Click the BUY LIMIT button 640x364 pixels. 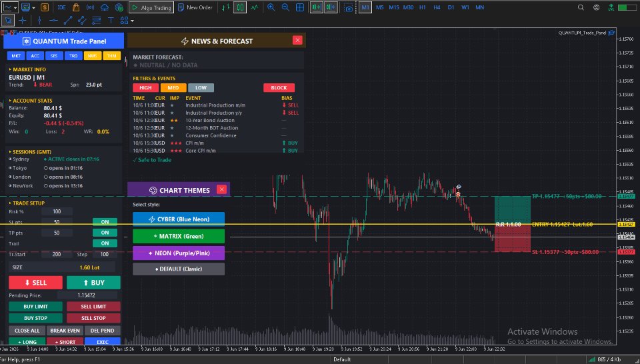tap(35, 307)
